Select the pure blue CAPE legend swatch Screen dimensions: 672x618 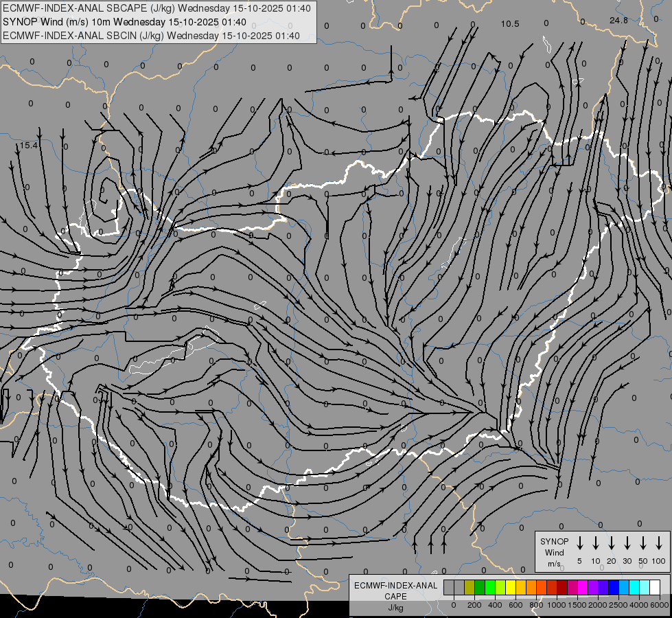click(613, 587)
